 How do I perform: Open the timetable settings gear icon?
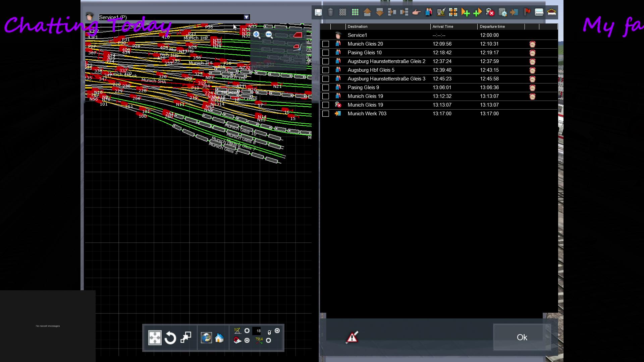(x=502, y=12)
